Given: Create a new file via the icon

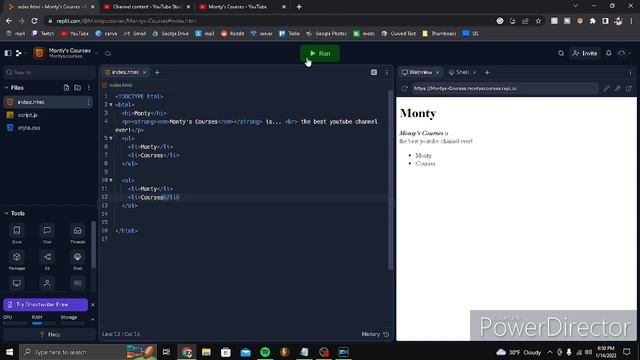Looking at the screenshot, I should 66,88.
